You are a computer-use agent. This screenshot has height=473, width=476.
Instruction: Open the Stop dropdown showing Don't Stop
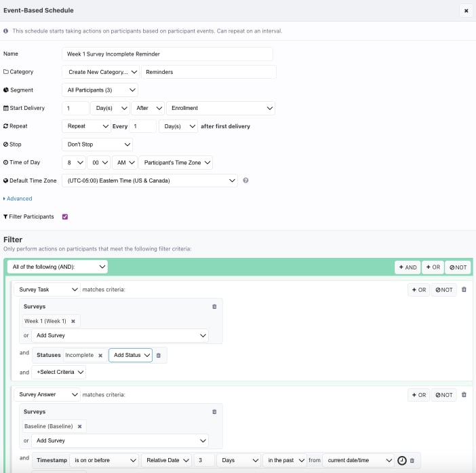[97, 145]
